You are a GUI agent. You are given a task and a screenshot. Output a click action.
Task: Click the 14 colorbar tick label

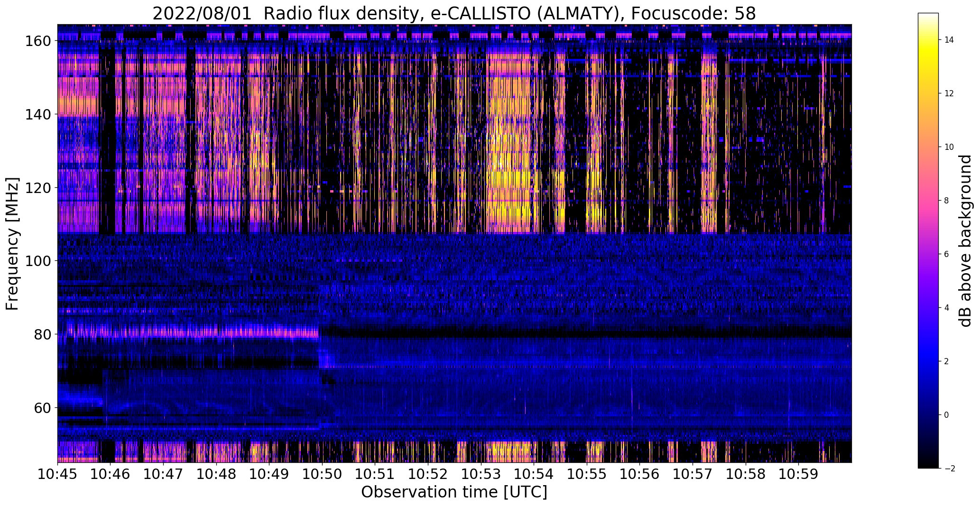click(949, 40)
